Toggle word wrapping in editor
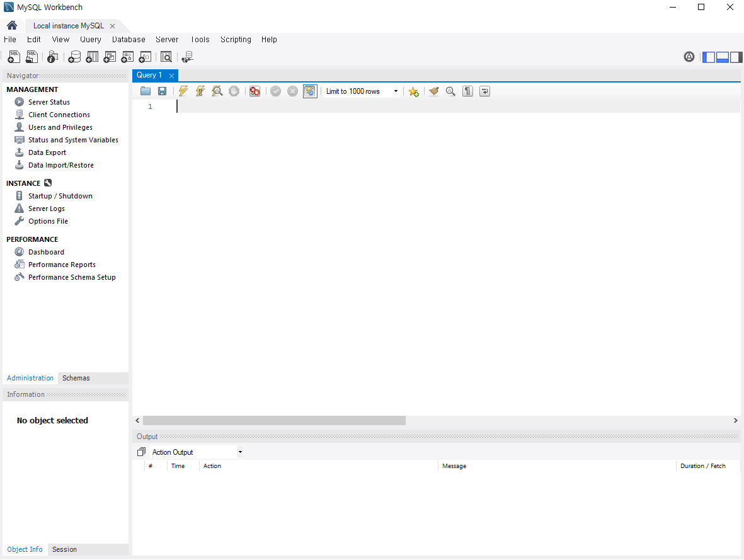Image resolution: width=744 pixels, height=560 pixels. (x=485, y=91)
